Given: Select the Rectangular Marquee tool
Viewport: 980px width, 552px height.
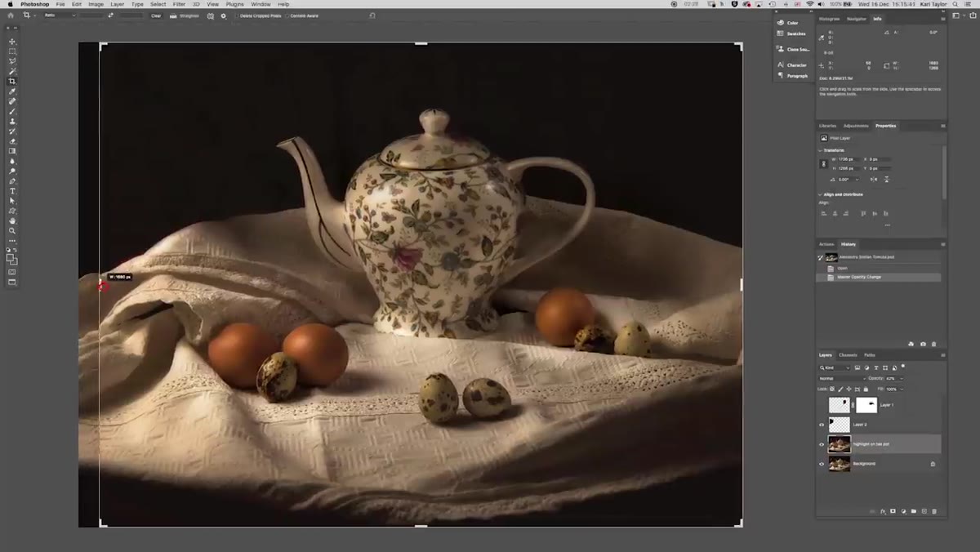Looking at the screenshot, I should 12,51.
